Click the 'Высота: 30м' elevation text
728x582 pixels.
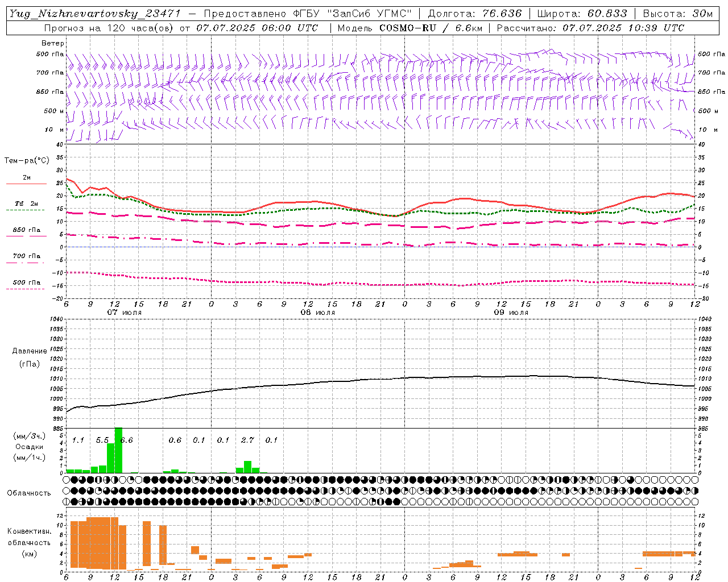tap(678, 14)
